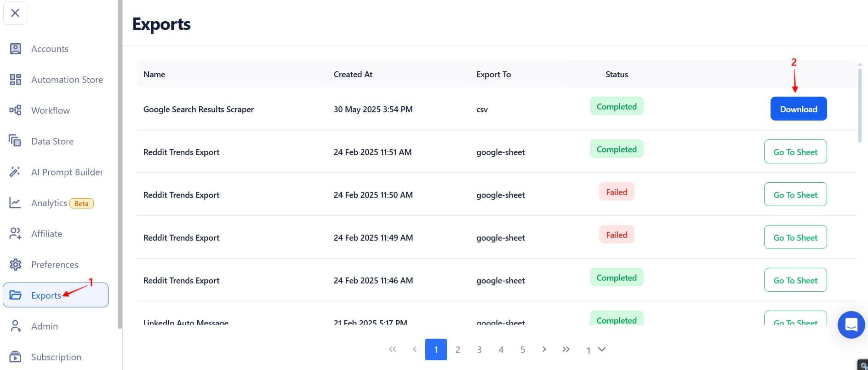Click Completed status of Google Search Scraper
Image resolution: width=868 pixels, height=370 pixels.
[x=617, y=106]
